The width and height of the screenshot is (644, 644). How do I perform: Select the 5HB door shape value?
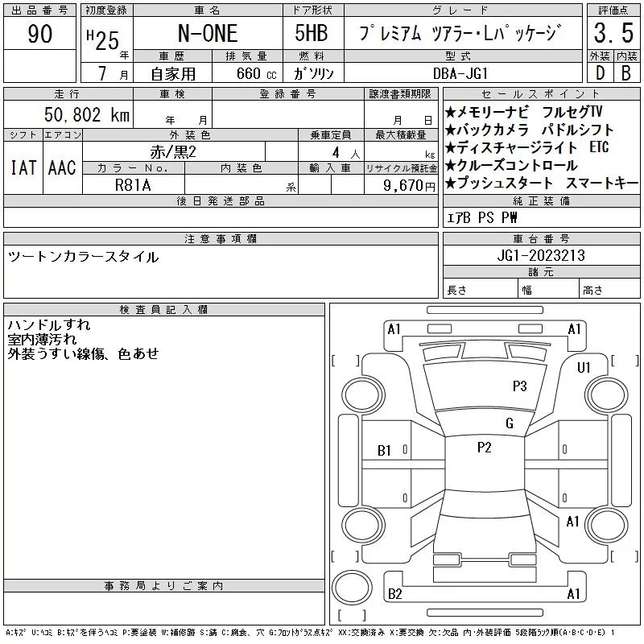pos(312,33)
